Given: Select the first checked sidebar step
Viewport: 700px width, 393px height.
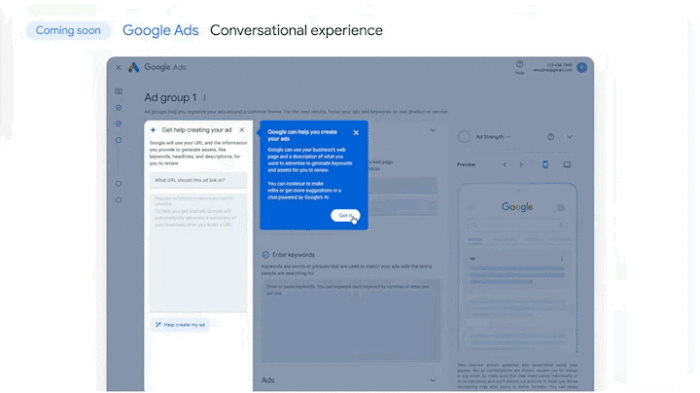Looking at the screenshot, I should (118, 108).
